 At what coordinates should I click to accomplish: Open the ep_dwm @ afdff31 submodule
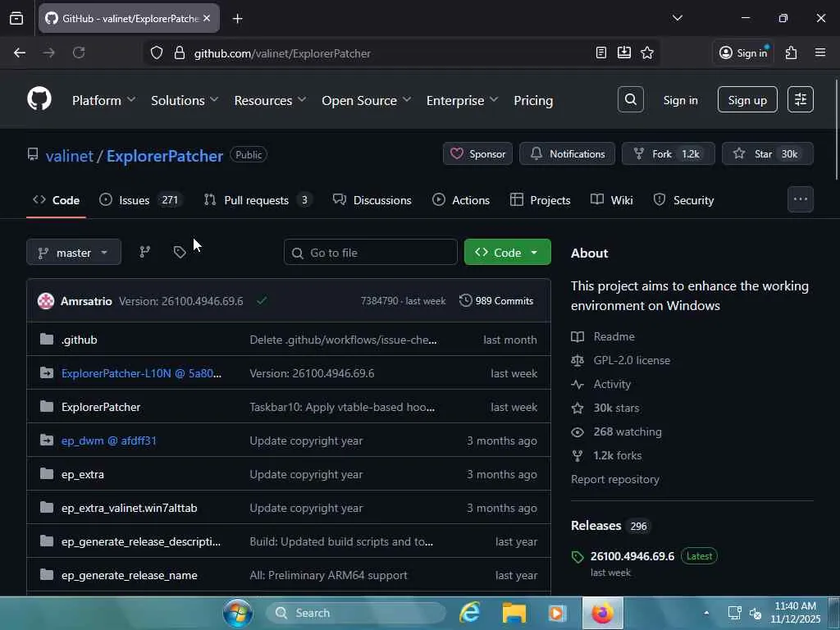[109, 441]
